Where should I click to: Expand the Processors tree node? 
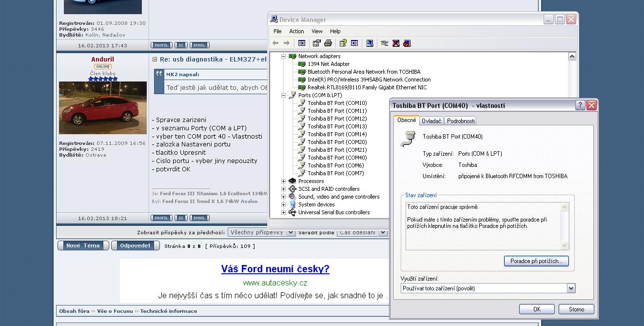[284, 181]
